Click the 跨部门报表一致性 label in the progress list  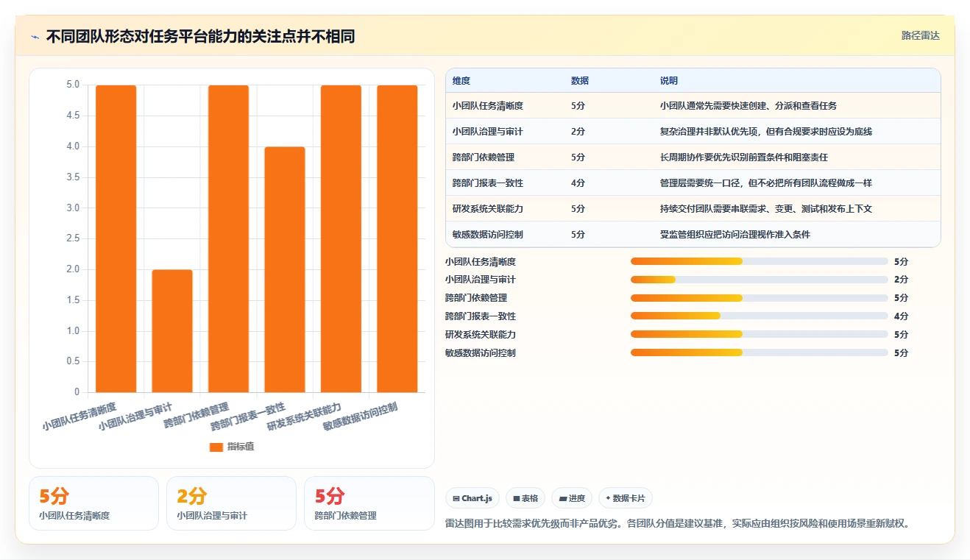pyautogui.click(x=481, y=316)
